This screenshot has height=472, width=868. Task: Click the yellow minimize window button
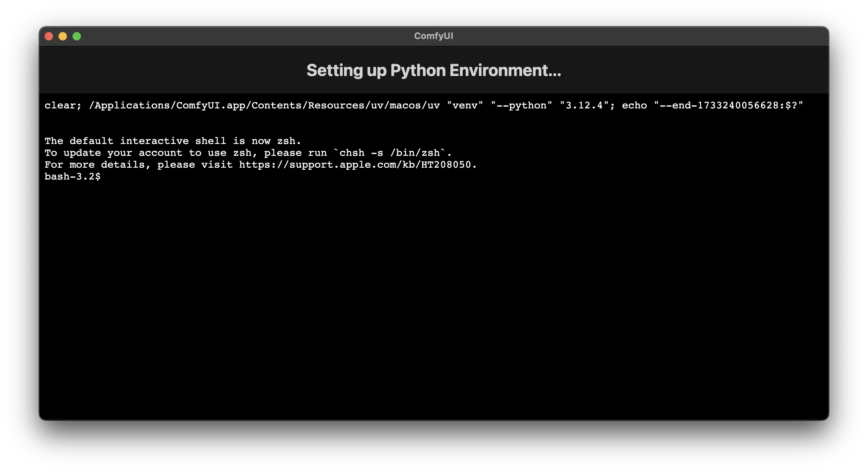[x=63, y=36]
